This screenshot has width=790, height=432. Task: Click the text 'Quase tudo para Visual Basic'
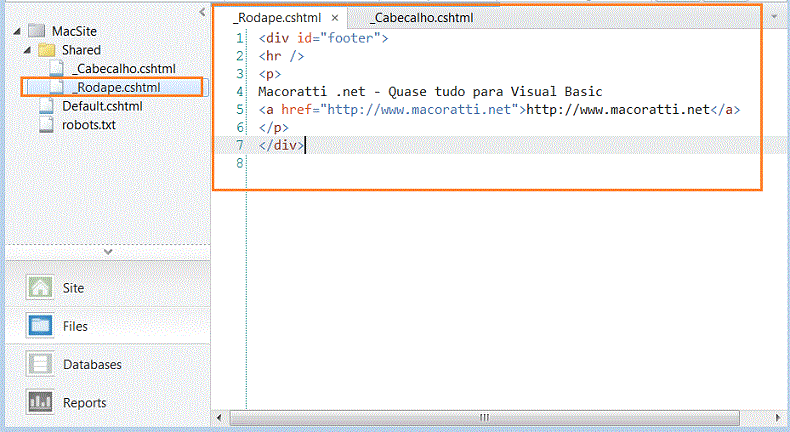coord(495,92)
